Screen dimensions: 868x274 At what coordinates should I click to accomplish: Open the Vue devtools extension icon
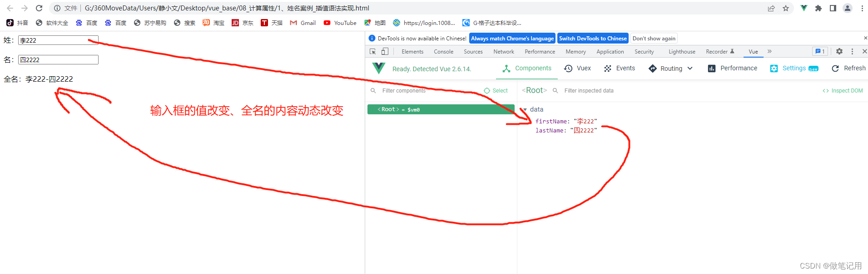[804, 8]
